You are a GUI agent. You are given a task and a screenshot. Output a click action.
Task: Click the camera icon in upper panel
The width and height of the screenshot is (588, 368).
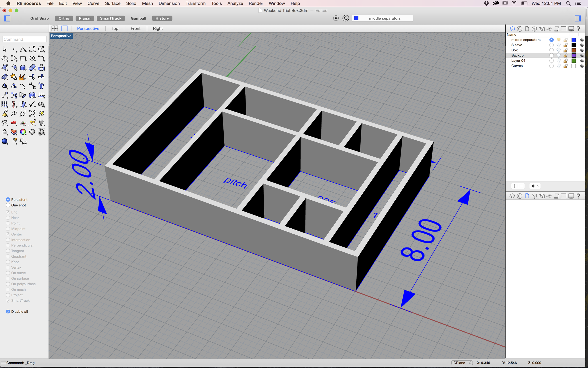541,29
